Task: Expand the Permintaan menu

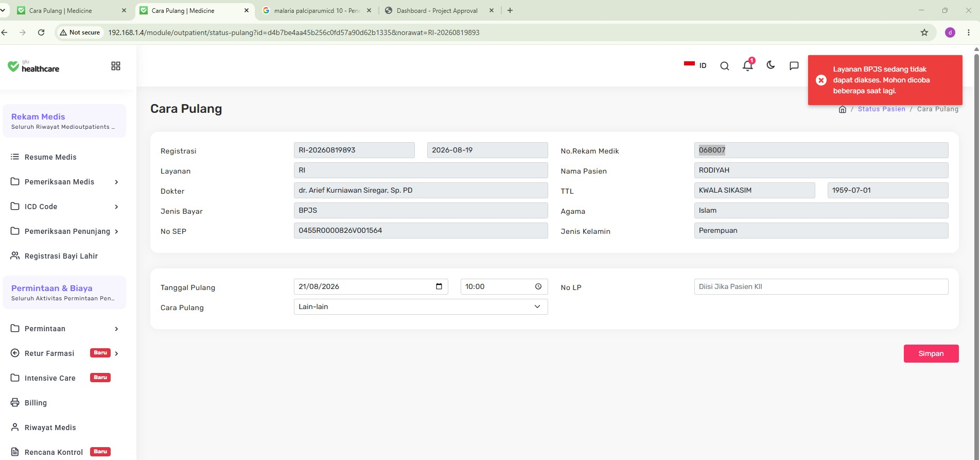Action: pyautogui.click(x=65, y=329)
